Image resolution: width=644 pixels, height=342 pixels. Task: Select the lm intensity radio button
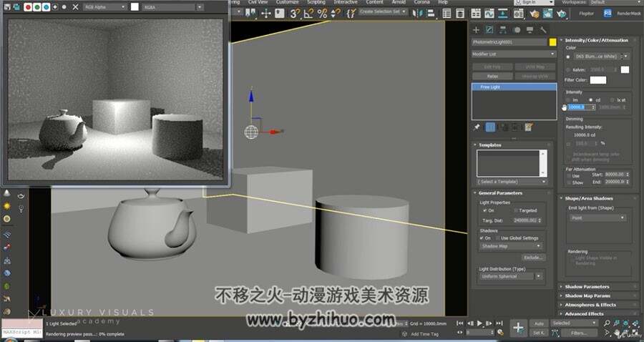click(568, 99)
